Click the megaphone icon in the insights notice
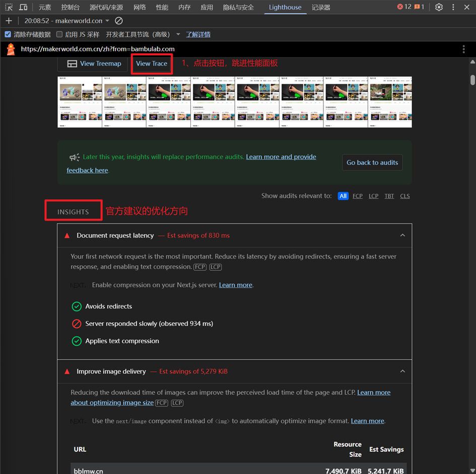Screen dimensions: 476x474 (x=75, y=157)
